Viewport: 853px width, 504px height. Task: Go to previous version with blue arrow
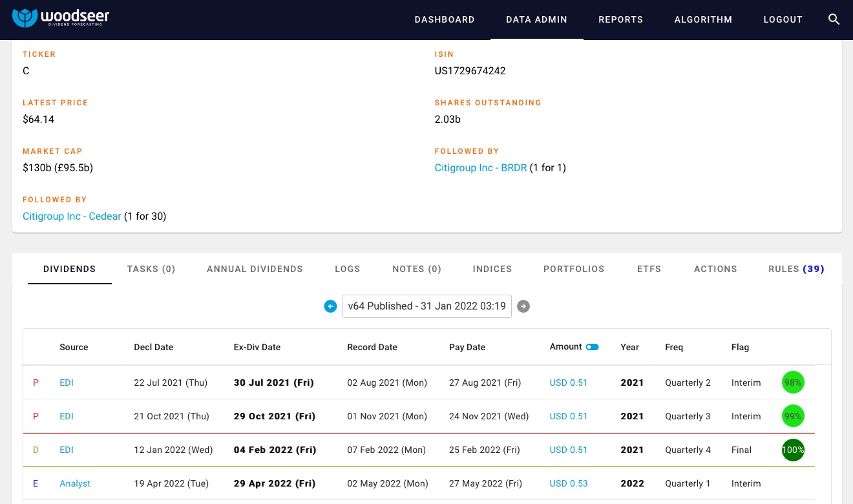[330, 306]
